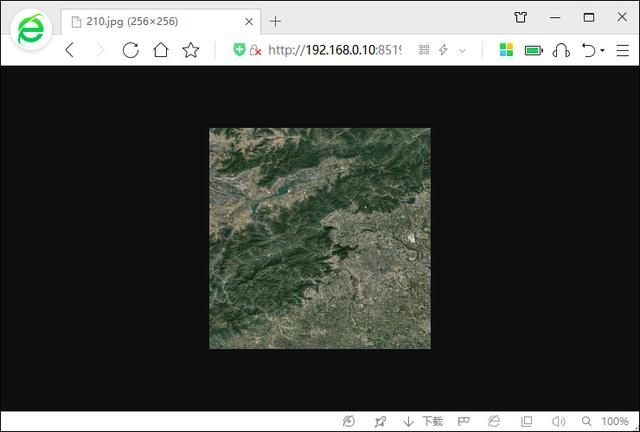Image resolution: width=640 pixels, height=432 pixels.
Task: Go back to previous page
Action: [70, 50]
